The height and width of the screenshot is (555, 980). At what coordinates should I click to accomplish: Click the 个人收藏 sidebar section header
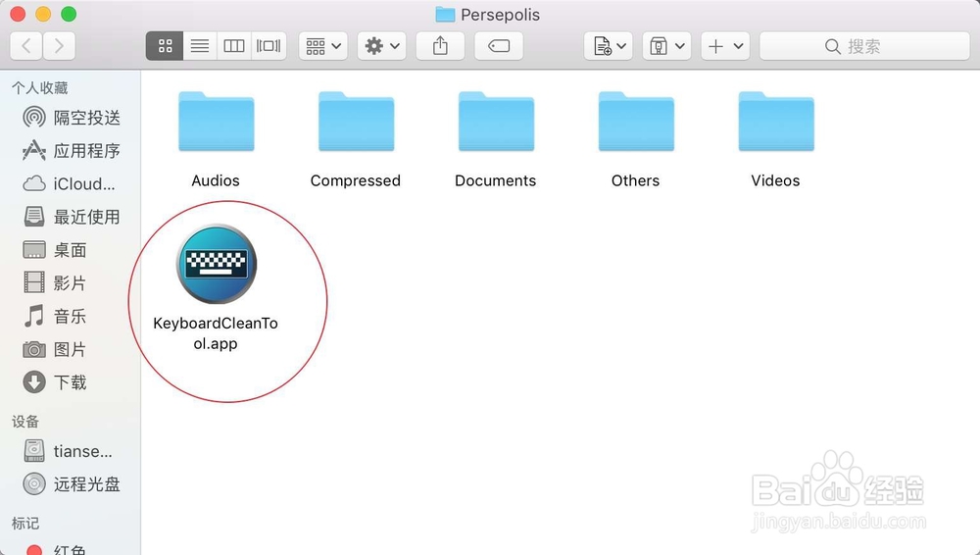click(39, 87)
